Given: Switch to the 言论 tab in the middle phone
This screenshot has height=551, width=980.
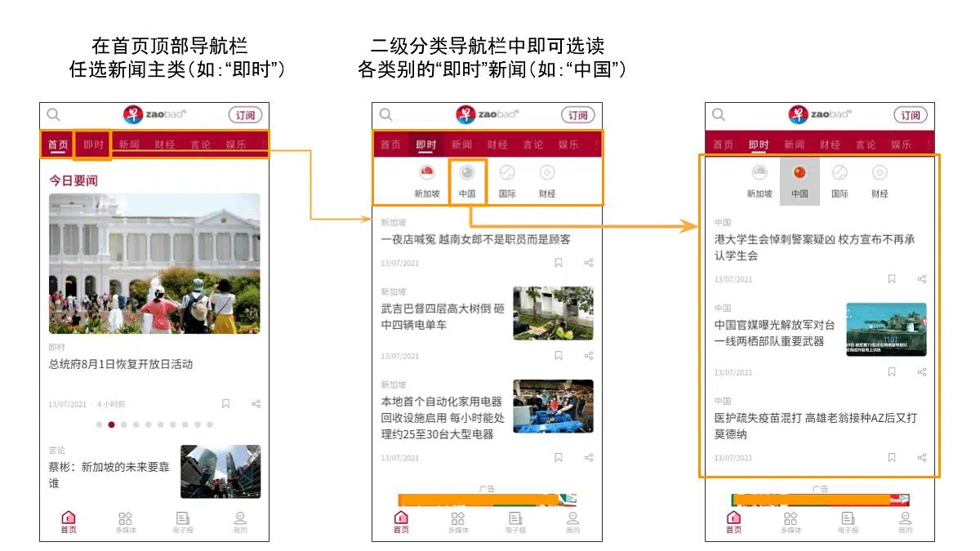Looking at the screenshot, I should point(533,145).
